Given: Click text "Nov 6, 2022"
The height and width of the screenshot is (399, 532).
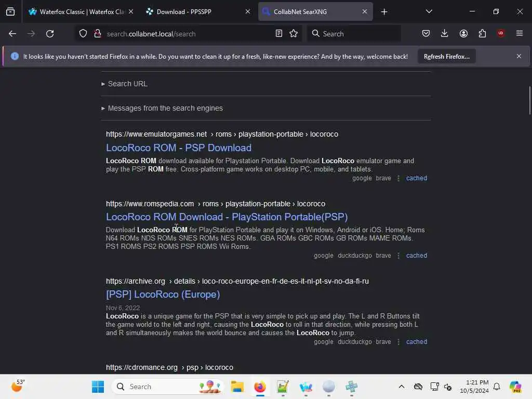Looking at the screenshot, I should pos(123,308).
